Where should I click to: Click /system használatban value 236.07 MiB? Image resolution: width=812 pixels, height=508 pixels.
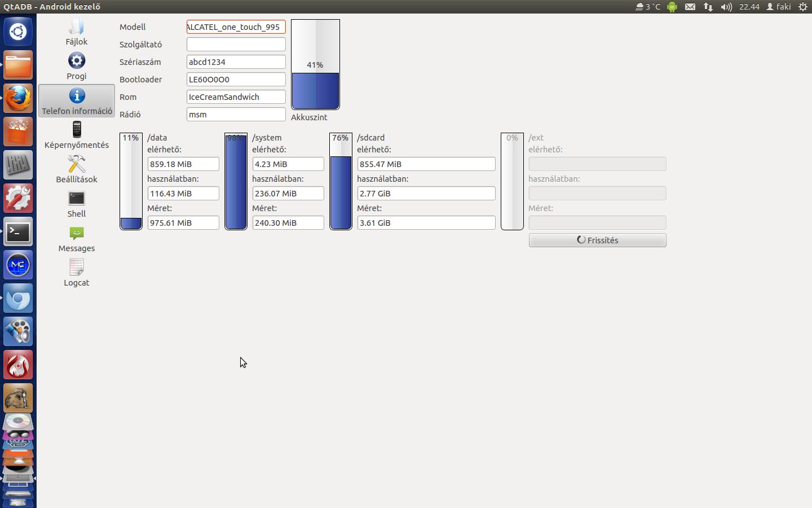tap(288, 194)
